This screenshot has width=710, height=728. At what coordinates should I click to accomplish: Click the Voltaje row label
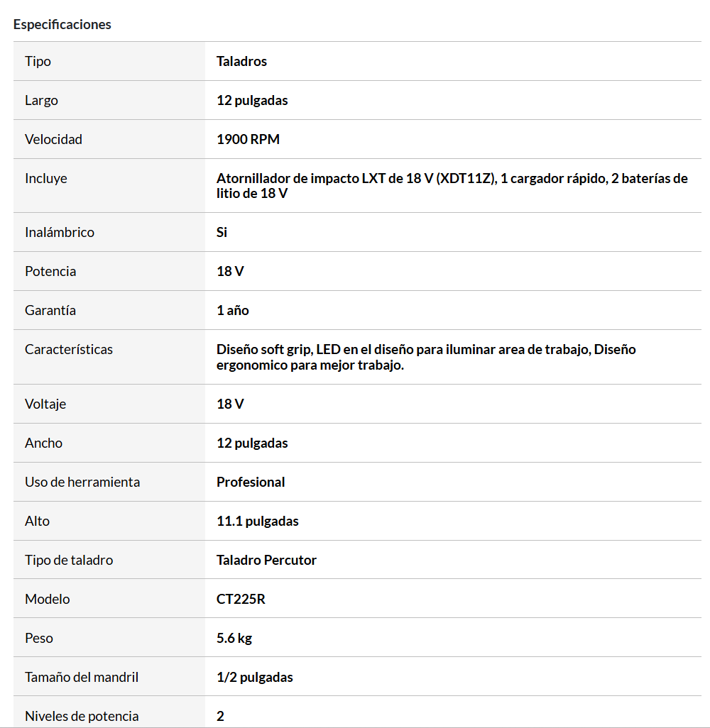click(x=45, y=404)
